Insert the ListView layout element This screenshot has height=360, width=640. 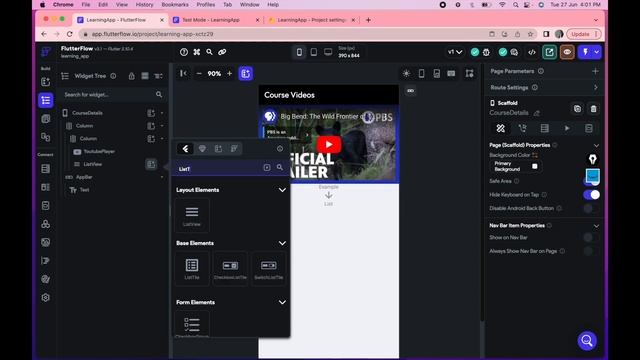[192, 216]
